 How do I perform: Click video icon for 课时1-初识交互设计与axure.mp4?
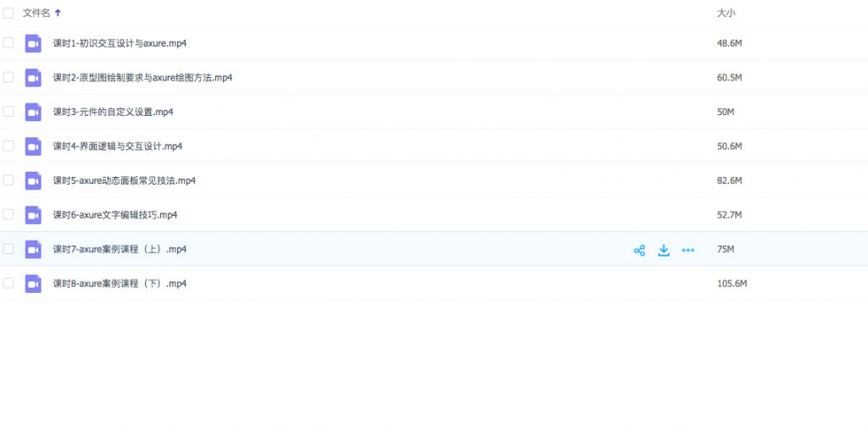click(x=33, y=43)
